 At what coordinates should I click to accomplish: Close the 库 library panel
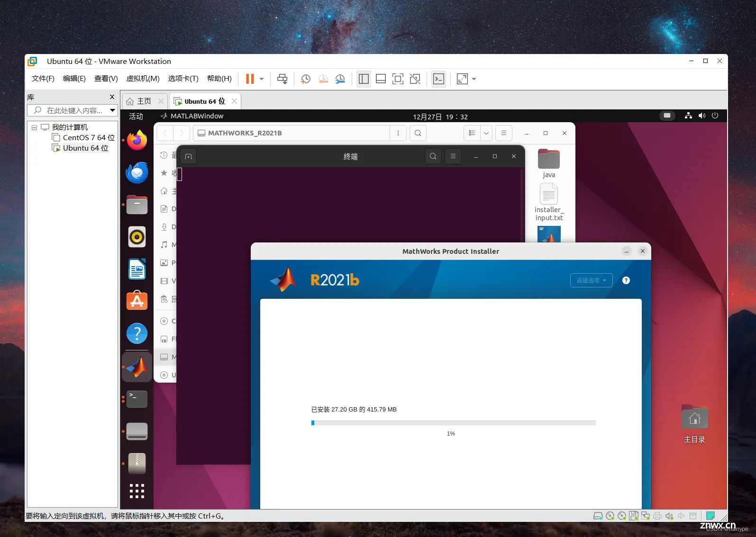(112, 97)
